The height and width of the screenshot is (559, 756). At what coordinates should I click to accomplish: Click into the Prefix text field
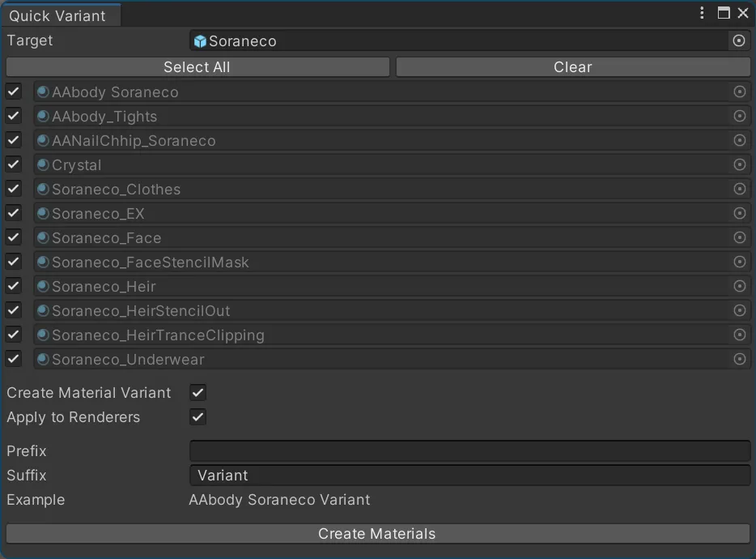click(469, 451)
